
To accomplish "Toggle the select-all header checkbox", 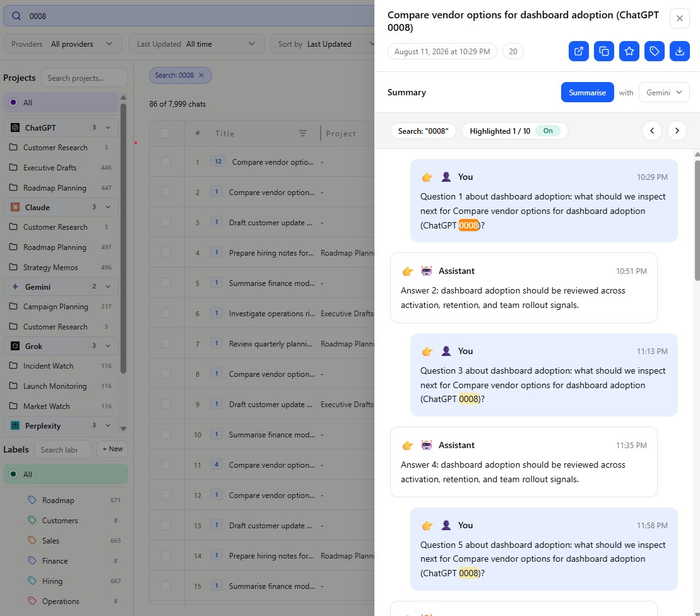I will [x=165, y=133].
